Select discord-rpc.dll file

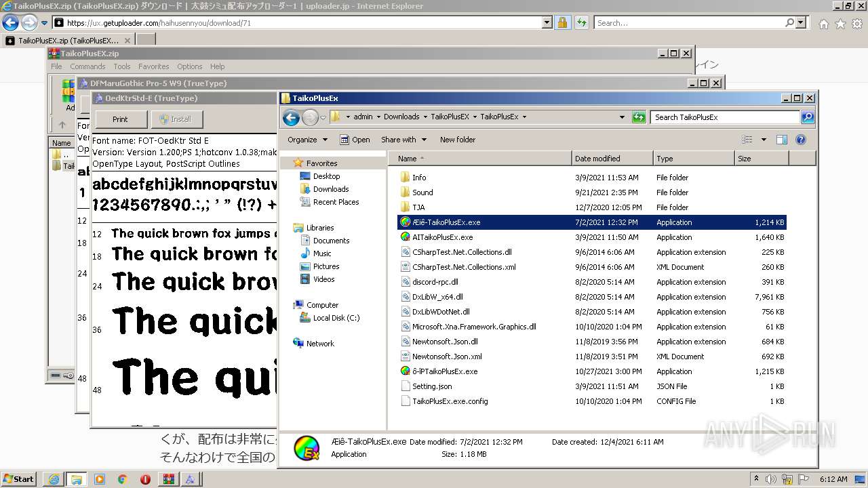pos(435,282)
